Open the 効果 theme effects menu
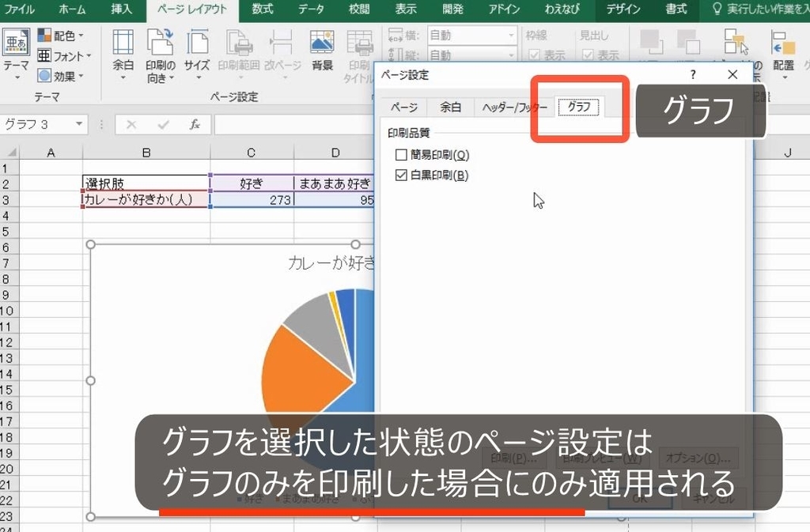The width and height of the screenshot is (810, 532). (x=60, y=76)
